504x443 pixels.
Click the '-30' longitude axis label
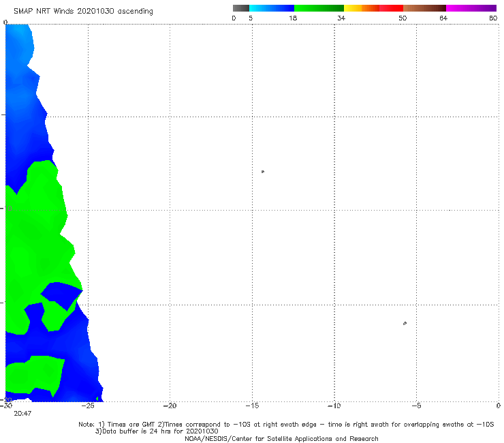pyautogui.click(x=6, y=406)
